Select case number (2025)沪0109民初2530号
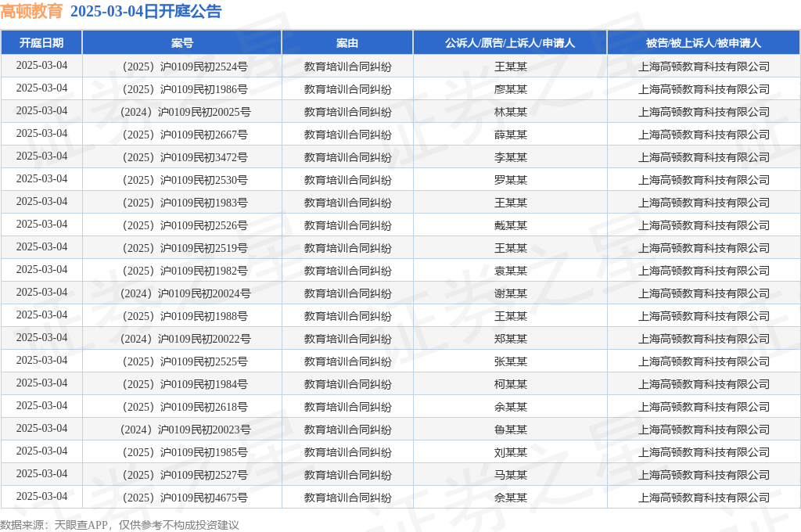The image size is (801, 532). click(185, 180)
